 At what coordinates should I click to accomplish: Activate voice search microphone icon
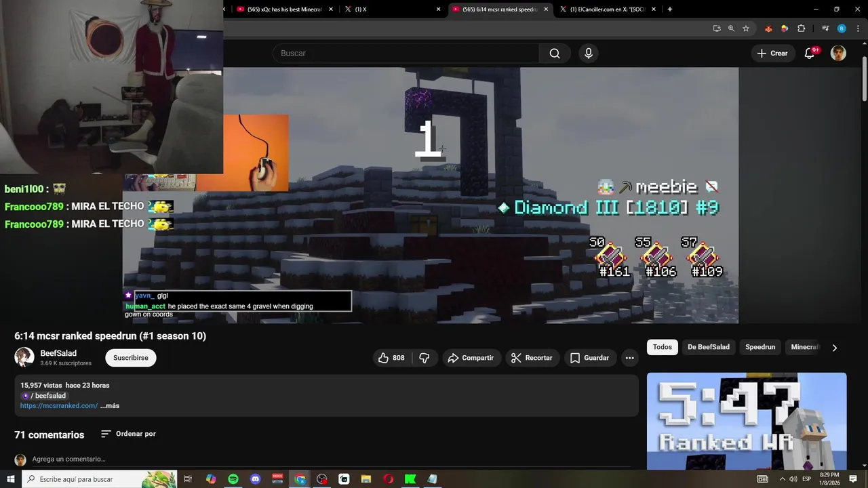tap(589, 54)
